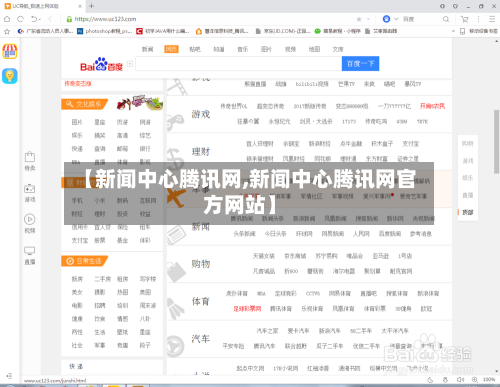Open the search engine selector dropdown
The width and height of the screenshot is (500, 387).
coord(396,19)
